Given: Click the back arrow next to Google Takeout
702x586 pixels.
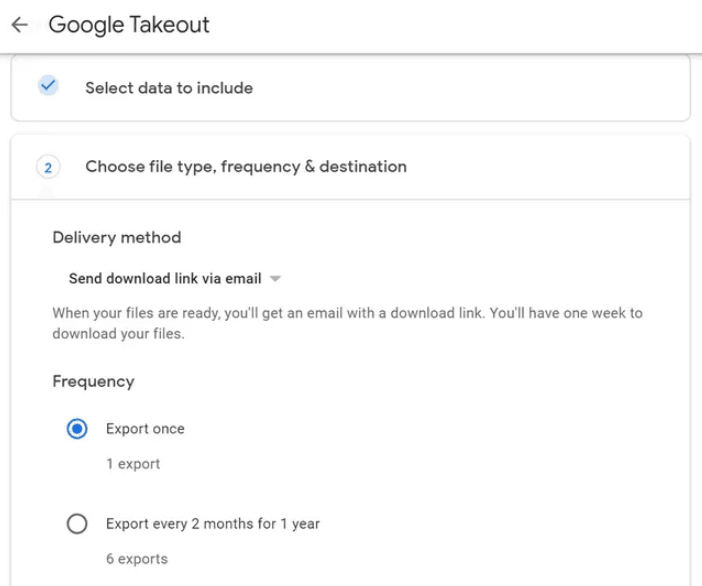Looking at the screenshot, I should [x=19, y=25].
